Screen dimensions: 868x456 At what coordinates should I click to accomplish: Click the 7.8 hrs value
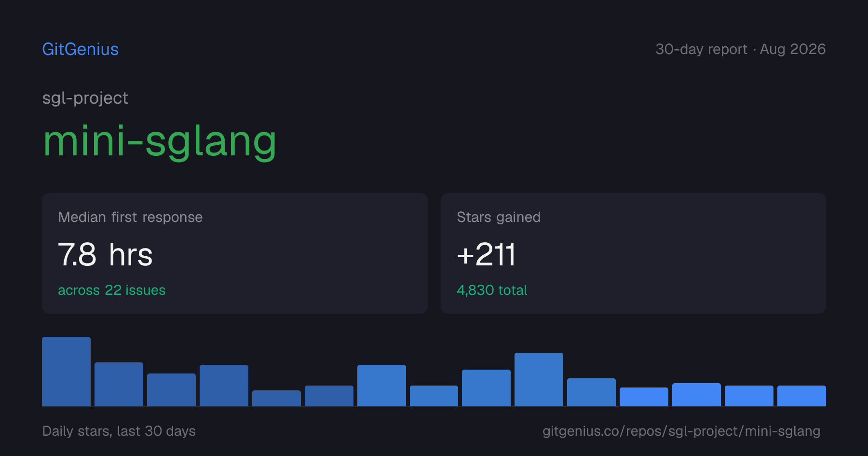[105, 255]
